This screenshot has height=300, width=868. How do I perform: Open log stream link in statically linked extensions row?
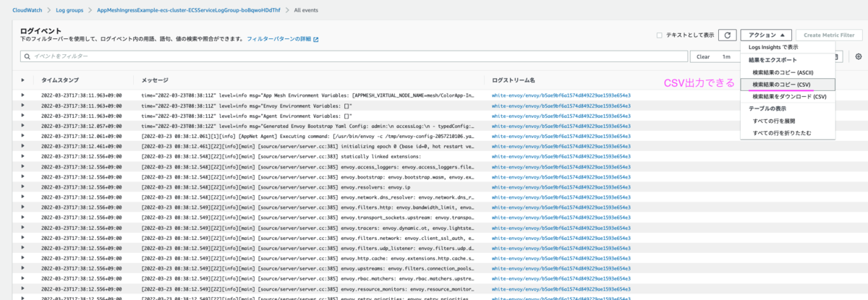click(x=561, y=155)
